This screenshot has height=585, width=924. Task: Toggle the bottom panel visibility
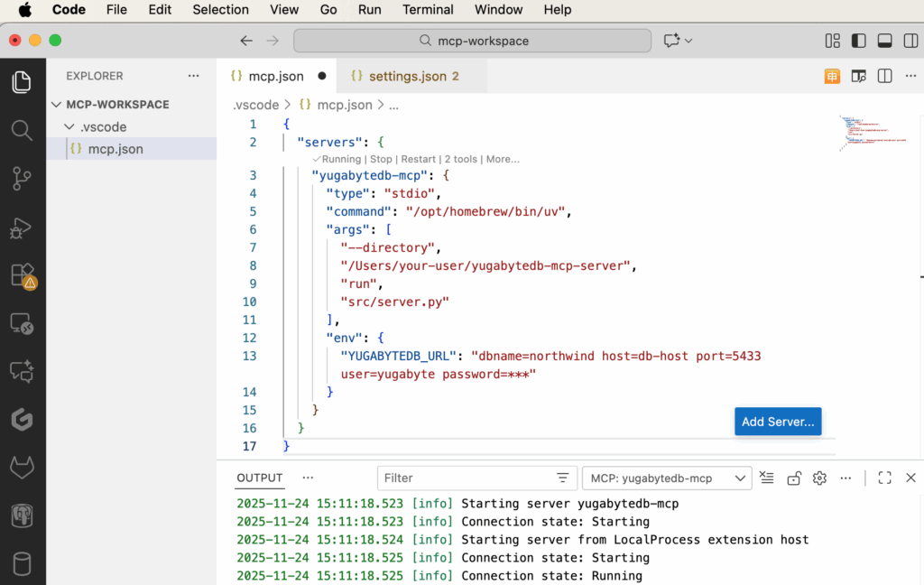pyautogui.click(x=884, y=41)
